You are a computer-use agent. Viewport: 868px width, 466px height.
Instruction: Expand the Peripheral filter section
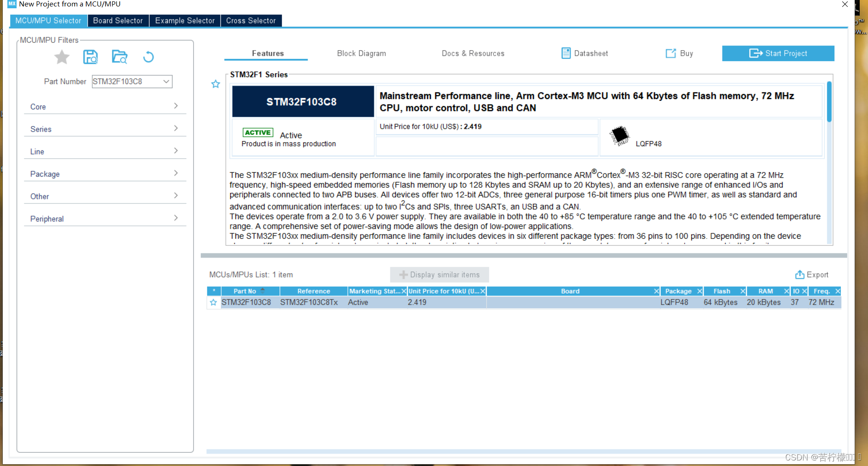(105, 219)
